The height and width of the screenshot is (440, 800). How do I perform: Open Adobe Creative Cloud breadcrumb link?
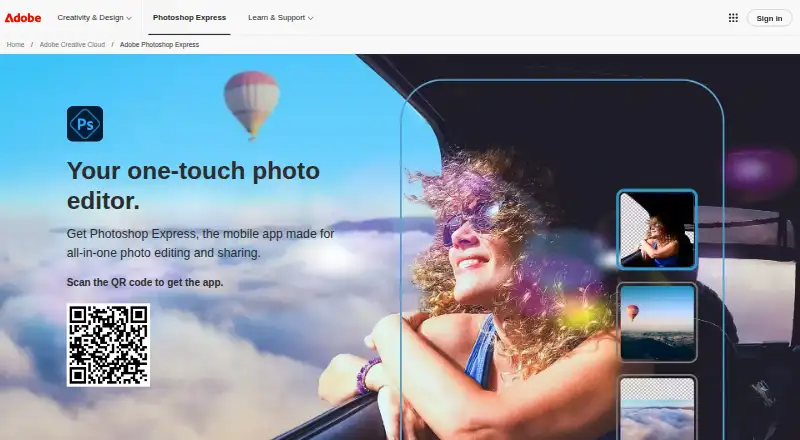click(x=72, y=45)
